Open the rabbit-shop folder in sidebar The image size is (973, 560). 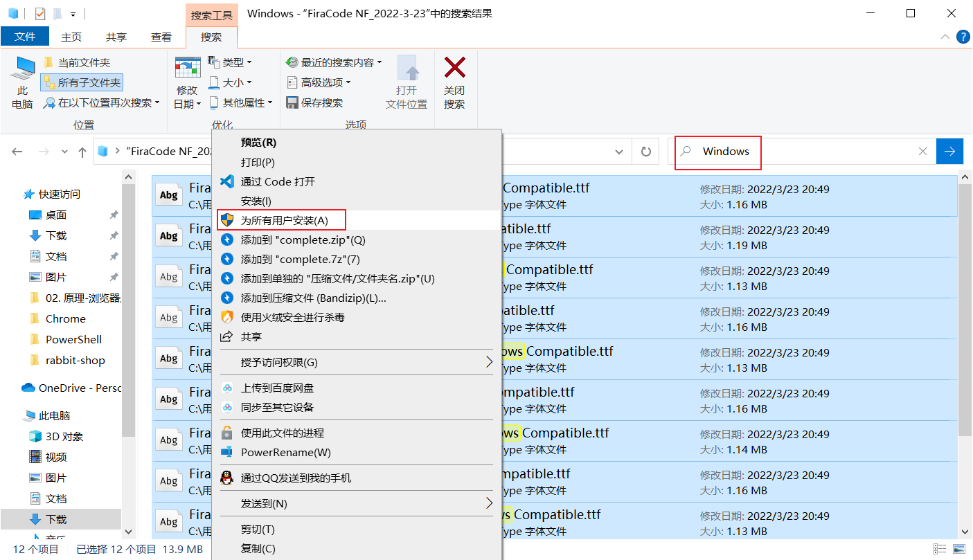[x=75, y=360]
